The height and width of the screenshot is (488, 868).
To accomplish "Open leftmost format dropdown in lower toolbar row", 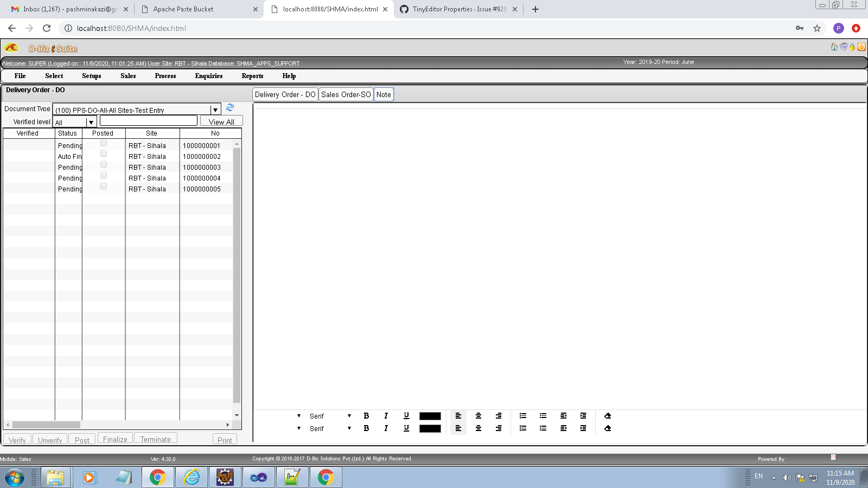I will (x=299, y=428).
